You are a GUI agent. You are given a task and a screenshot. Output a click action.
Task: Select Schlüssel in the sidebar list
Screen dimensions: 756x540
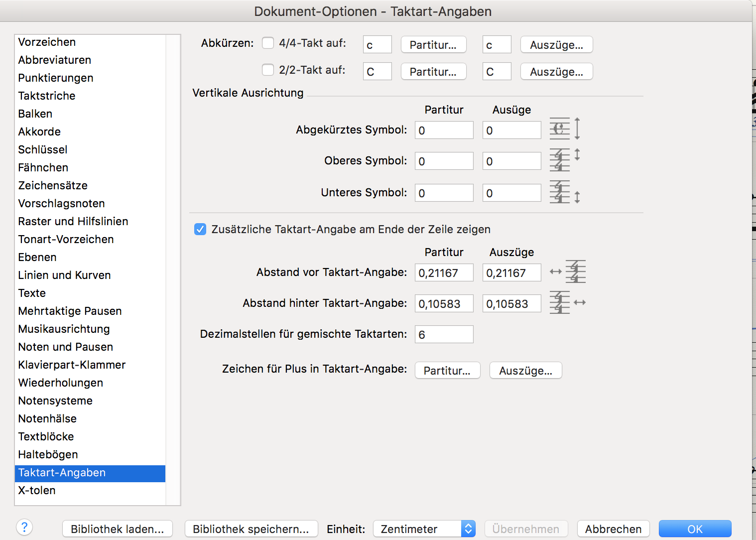(43, 149)
